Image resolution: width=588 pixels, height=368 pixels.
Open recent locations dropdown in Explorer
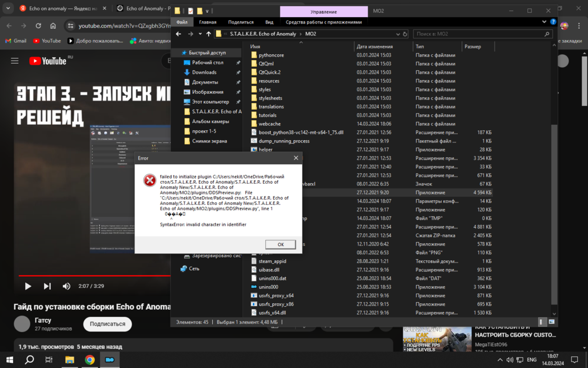tap(200, 34)
